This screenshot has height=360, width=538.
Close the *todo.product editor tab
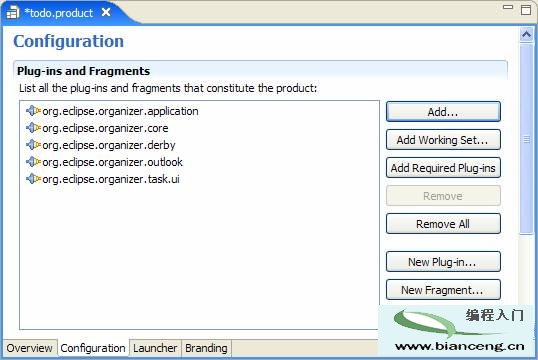(106, 12)
